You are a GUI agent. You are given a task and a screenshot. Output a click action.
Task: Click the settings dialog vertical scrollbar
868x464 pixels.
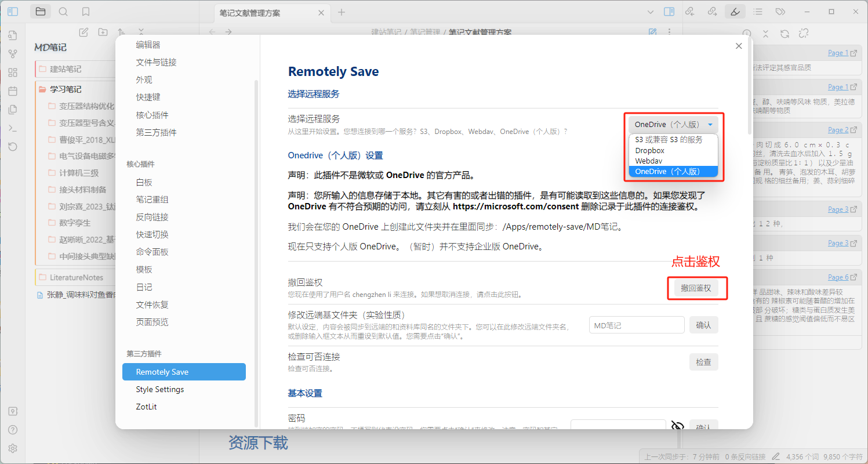[x=750, y=87]
